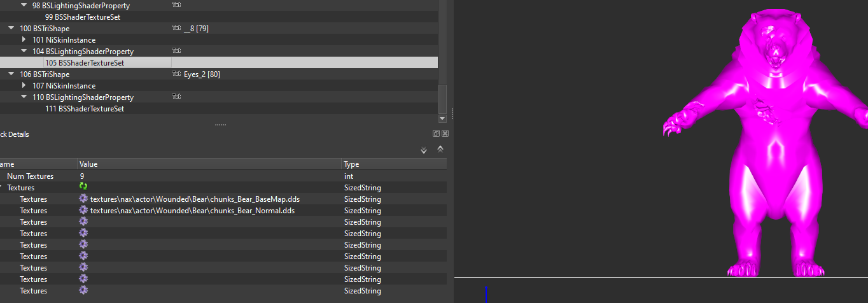Click the __8 [79] value text

point(197,29)
